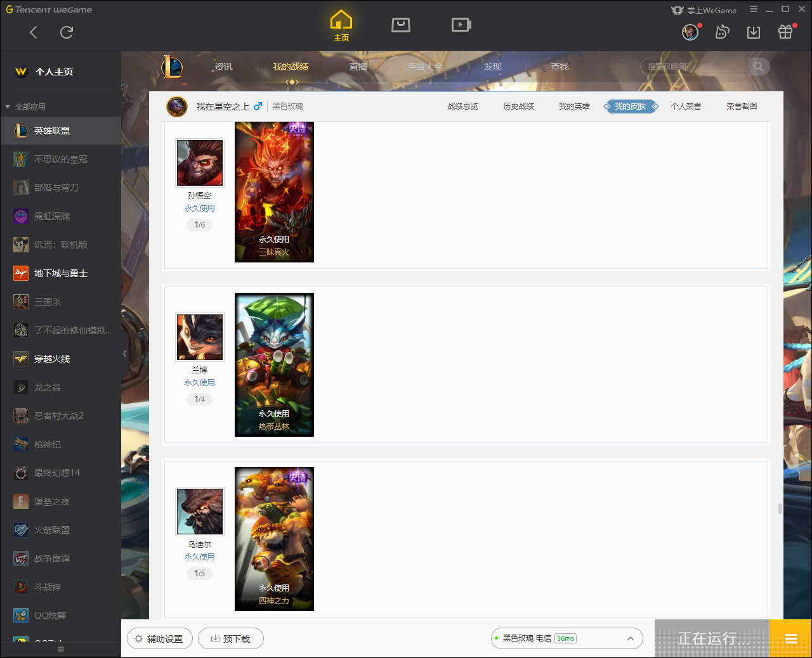Switch to 战绩总览 sub-tab

(462, 106)
